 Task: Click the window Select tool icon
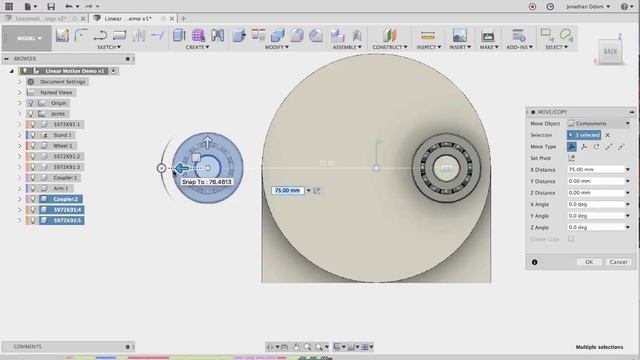pyautogui.click(x=547, y=35)
